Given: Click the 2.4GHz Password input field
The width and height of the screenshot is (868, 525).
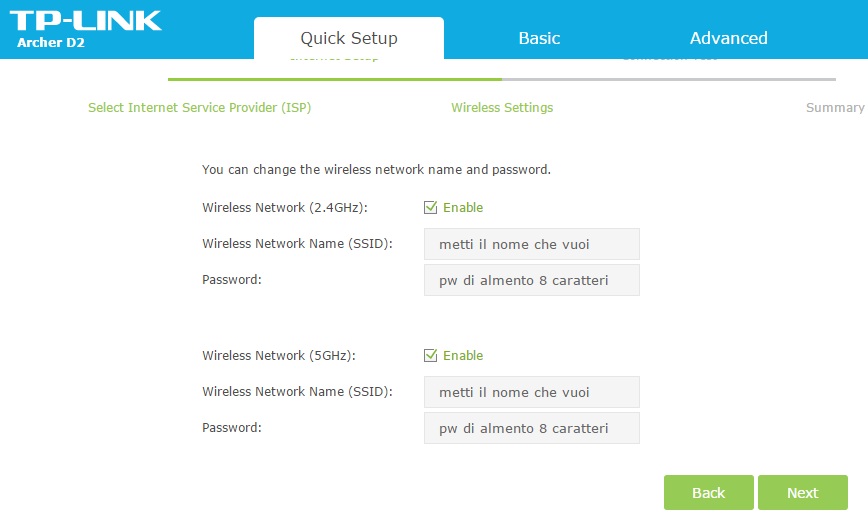Looking at the screenshot, I should (x=531, y=280).
